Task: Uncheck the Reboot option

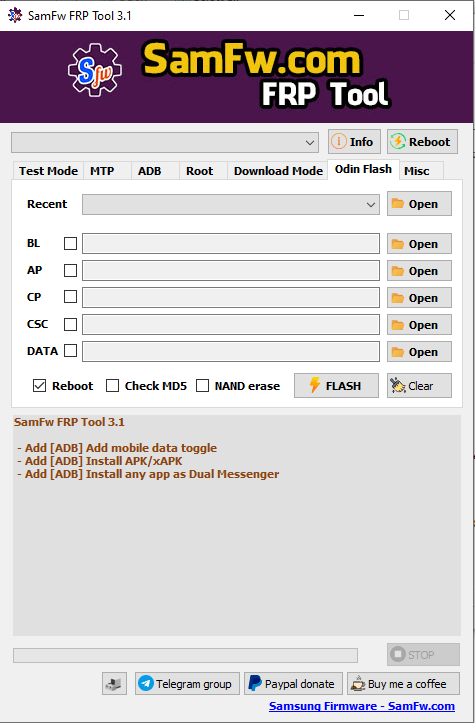Action: point(40,385)
